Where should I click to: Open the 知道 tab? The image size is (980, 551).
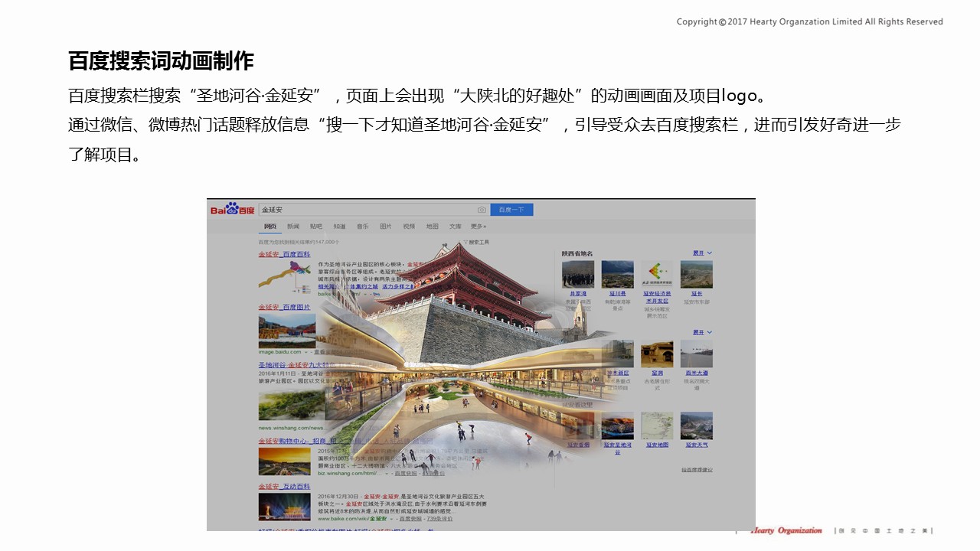(x=339, y=227)
